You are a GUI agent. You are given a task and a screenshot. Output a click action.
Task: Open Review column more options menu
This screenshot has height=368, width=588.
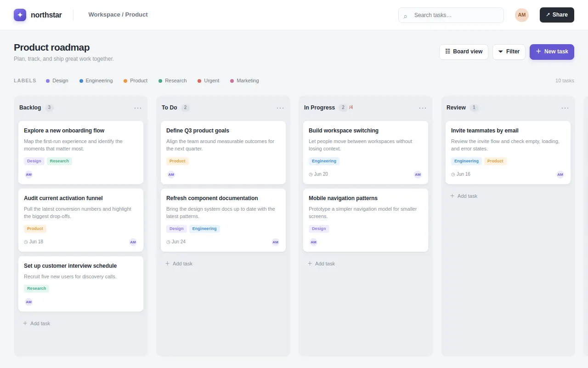(x=565, y=108)
